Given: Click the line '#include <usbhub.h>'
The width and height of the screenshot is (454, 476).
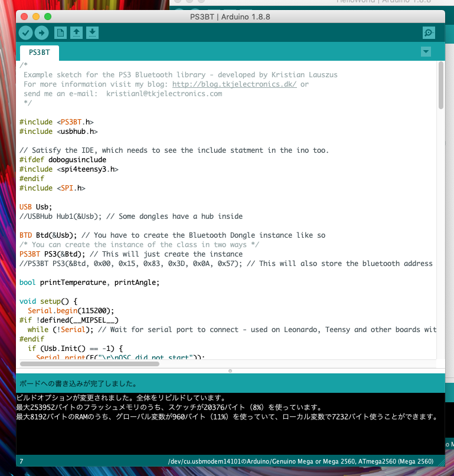Looking at the screenshot, I should pos(58,132).
